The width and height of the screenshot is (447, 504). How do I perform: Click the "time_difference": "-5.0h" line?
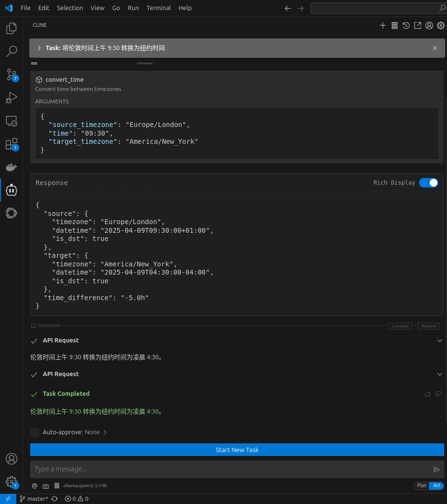click(96, 298)
